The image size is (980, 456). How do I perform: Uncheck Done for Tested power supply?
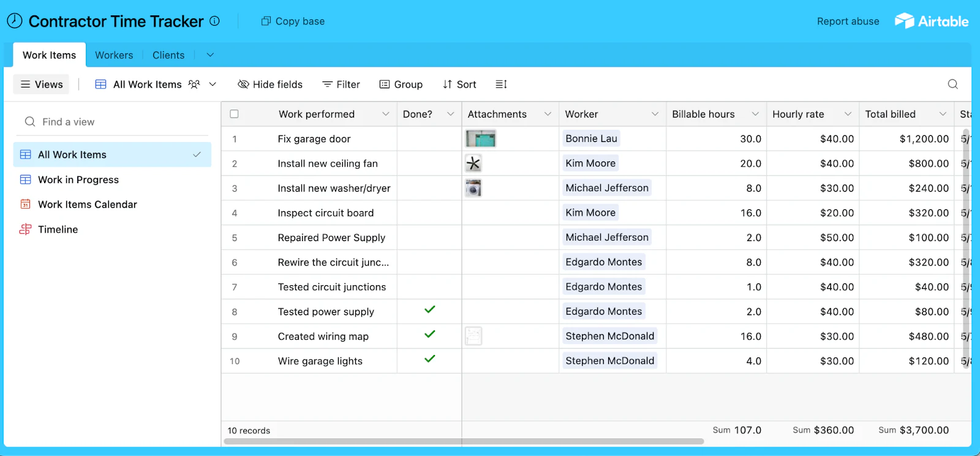coord(430,310)
